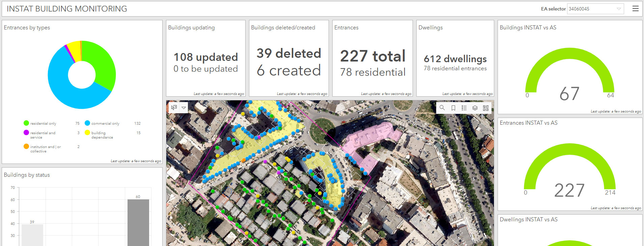This screenshot has height=246, width=644.
Task: Show the map legend list icon
Action: pyautogui.click(x=464, y=108)
